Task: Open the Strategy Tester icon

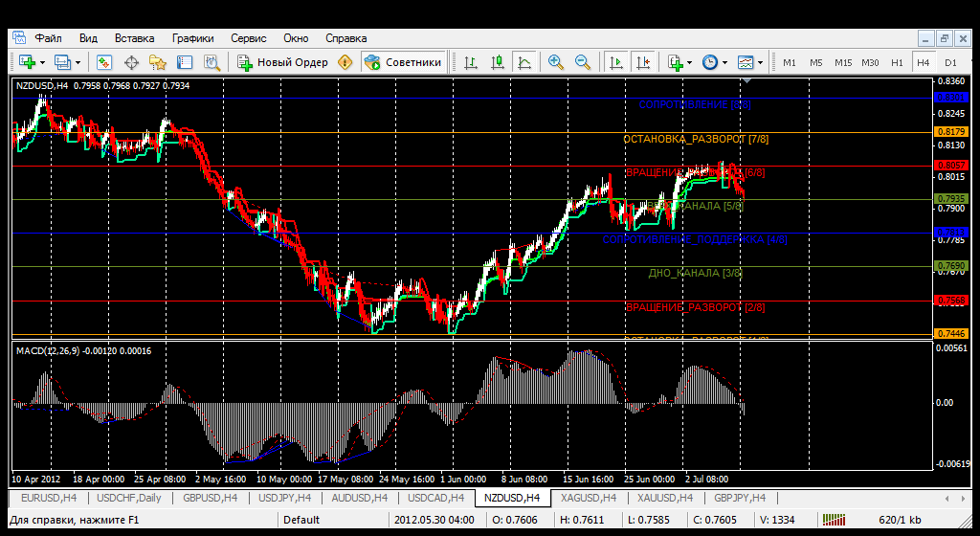Action: pyautogui.click(x=212, y=62)
